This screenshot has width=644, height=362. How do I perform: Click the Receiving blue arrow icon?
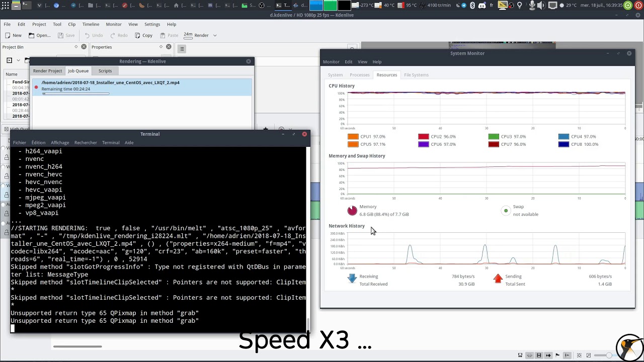pos(352,278)
